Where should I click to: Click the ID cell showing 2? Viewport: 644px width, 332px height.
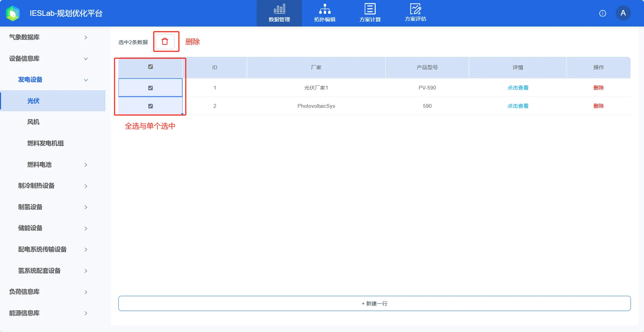215,106
